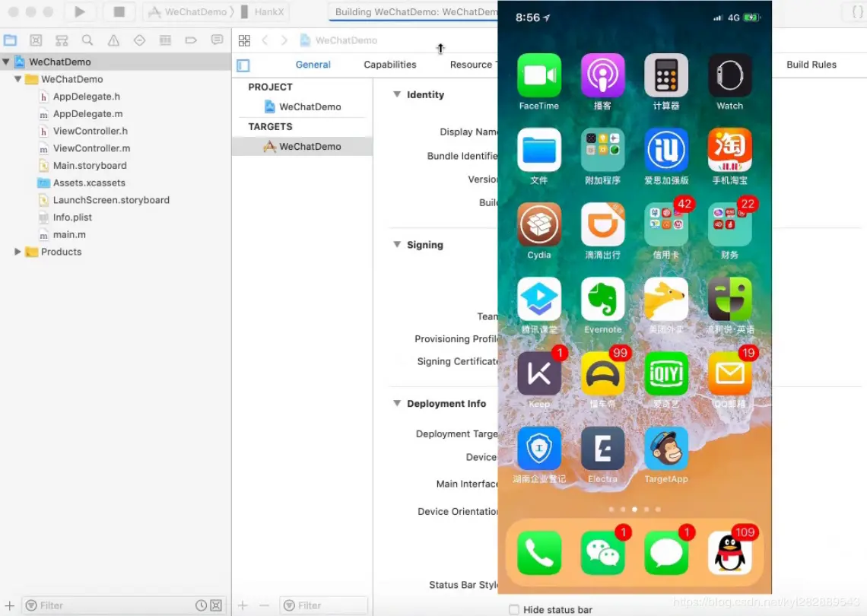
Task: Click the targets list Filter field
Action: pyautogui.click(x=324, y=605)
